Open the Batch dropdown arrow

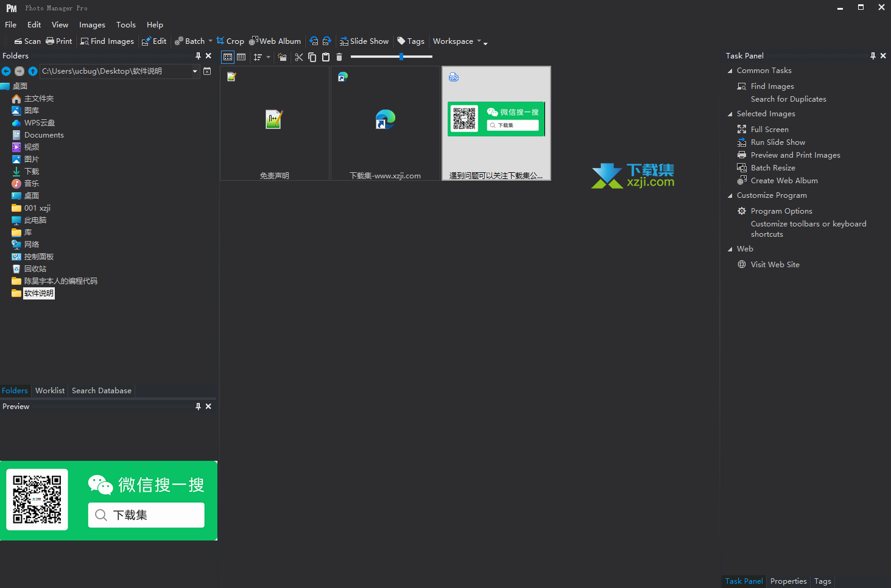pos(210,41)
